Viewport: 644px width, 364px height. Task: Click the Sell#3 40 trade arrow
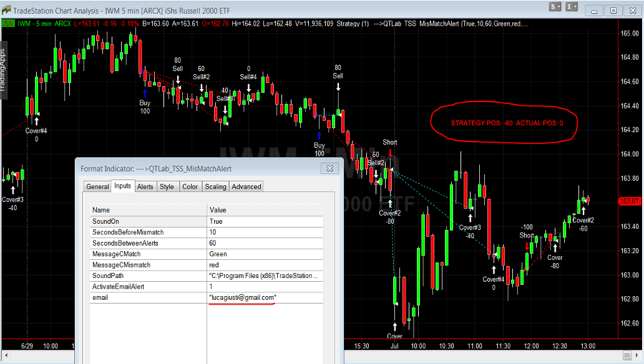(x=225, y=110)
